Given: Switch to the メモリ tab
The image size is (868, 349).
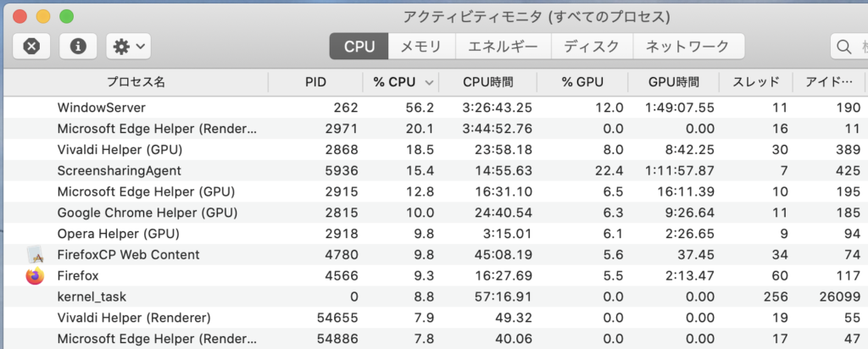Looking at the screenshot, I should (x=421, y=47).
